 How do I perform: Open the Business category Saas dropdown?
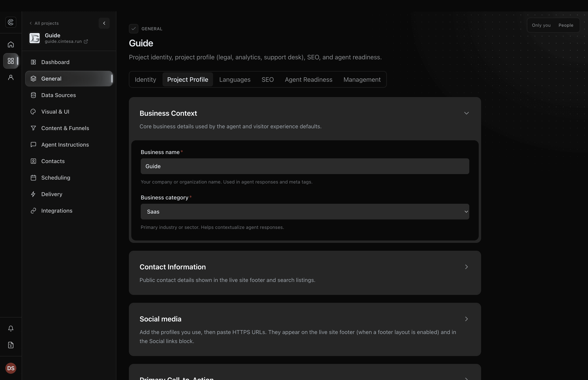coord(305,212)
